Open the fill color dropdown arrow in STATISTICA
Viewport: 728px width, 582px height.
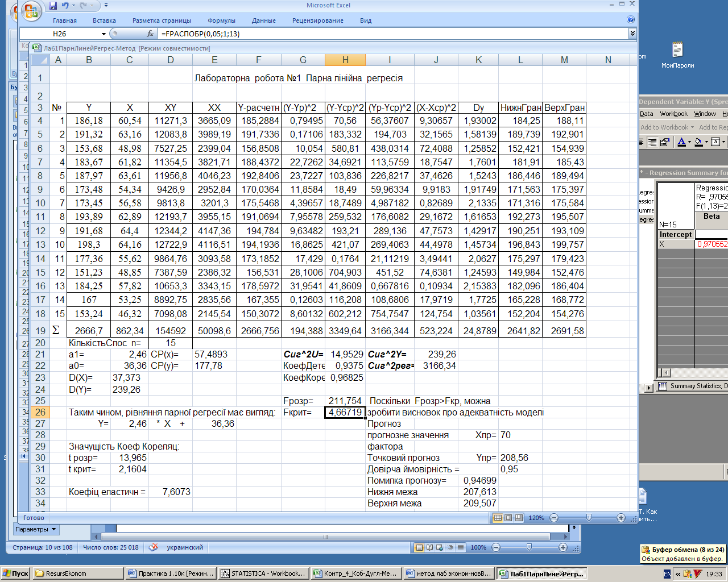[706, 142]
